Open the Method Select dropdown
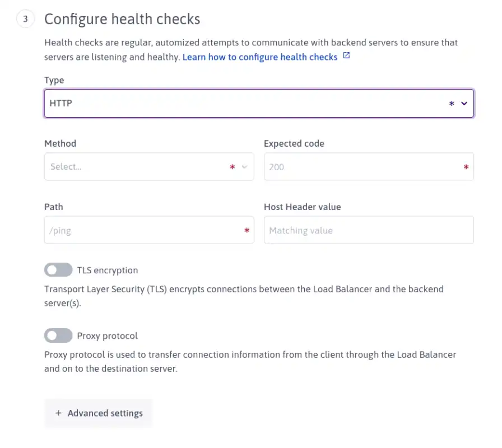 tap(149, 166)
